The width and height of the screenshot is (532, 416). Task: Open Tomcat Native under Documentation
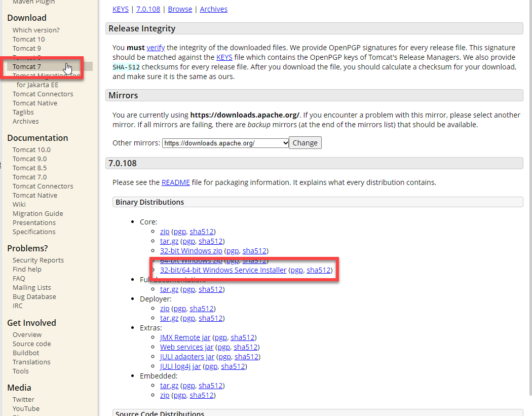tap(34, 196)
